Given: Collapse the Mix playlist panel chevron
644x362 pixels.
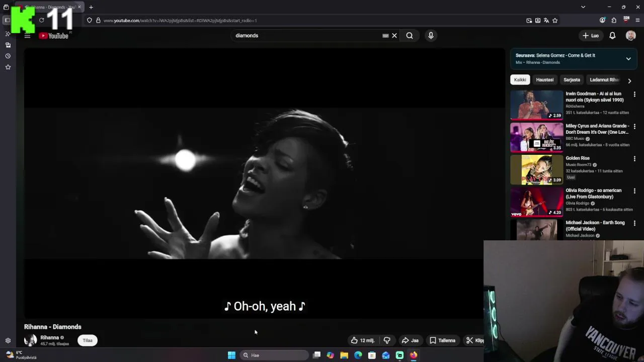Looking at the screenshot, I should point(628,59).
